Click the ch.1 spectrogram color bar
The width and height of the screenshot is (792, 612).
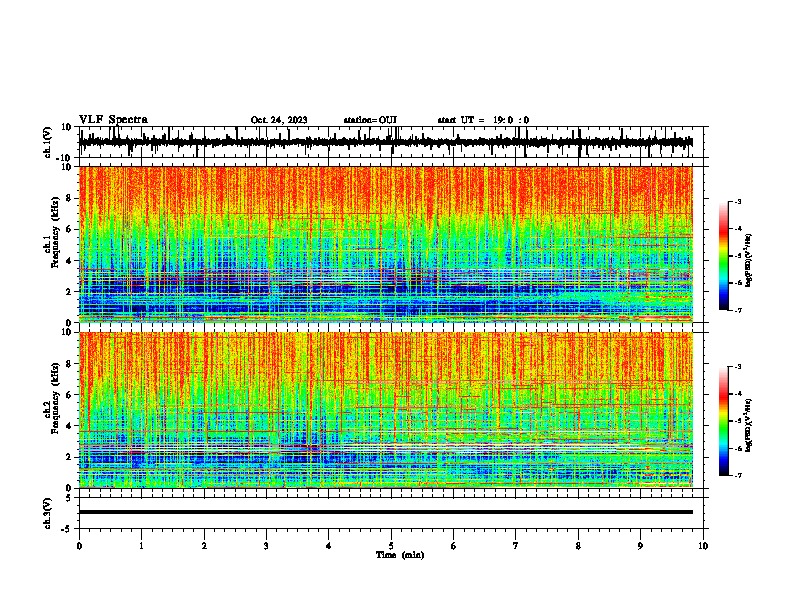724,256
